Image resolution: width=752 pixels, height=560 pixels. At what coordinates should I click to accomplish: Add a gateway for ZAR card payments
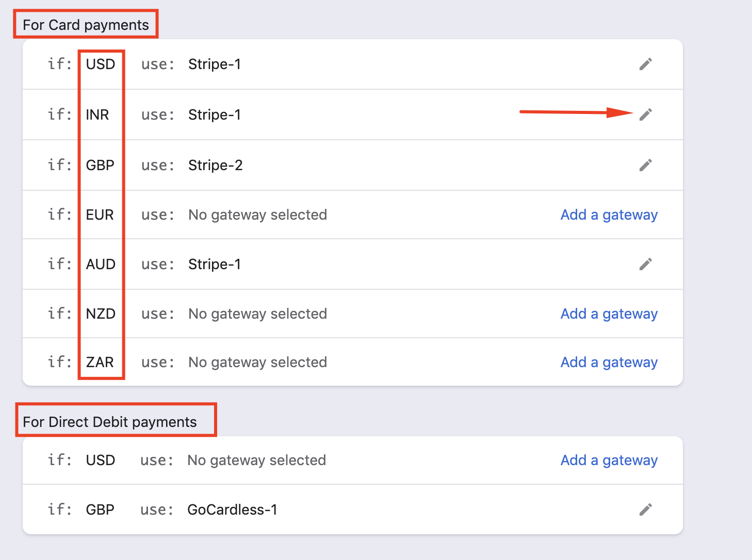click(609, 363)
